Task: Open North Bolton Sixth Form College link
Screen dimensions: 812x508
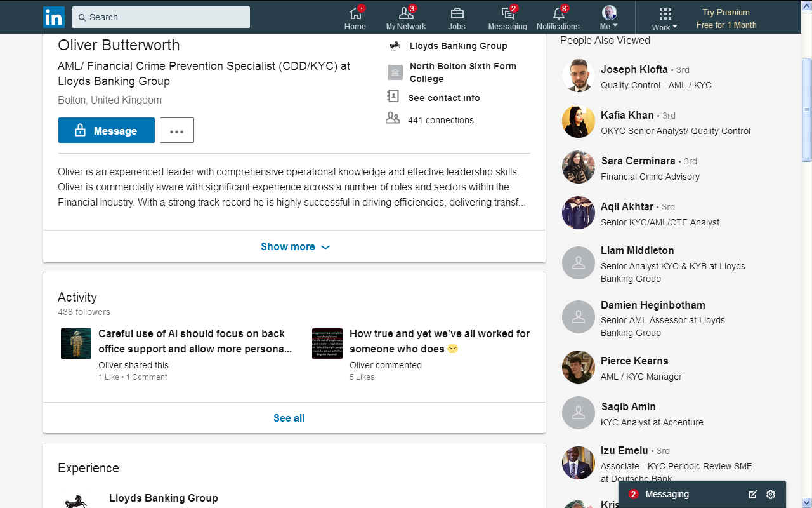Action: coord(463,72)
